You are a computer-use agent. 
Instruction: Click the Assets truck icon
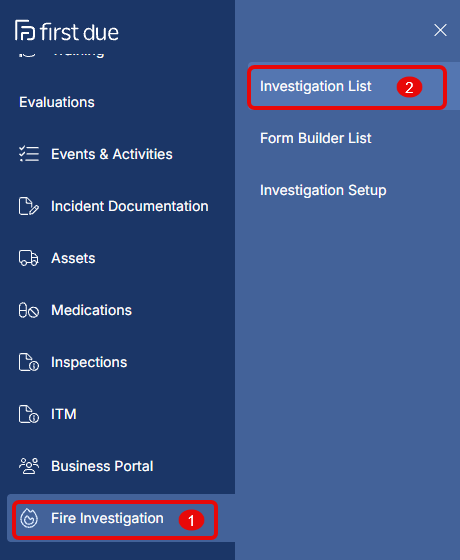click(x=29, y=258)
